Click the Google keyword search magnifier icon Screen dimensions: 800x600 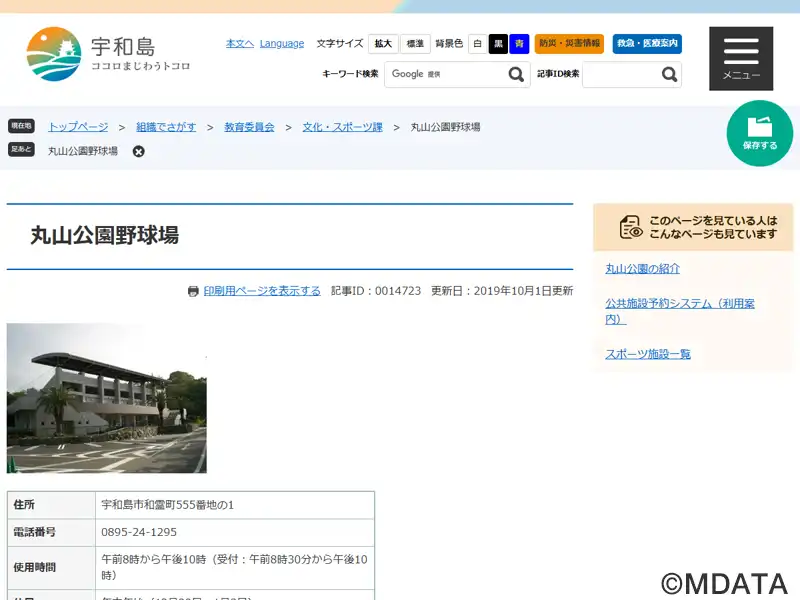(516, 75)
